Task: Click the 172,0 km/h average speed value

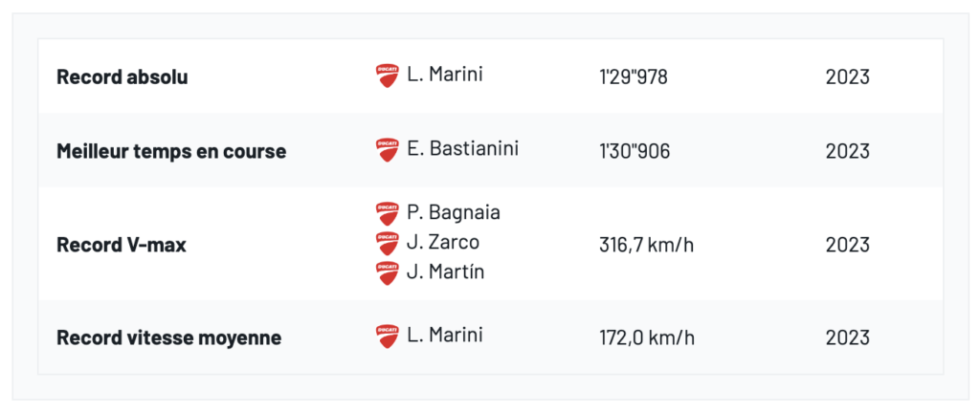Action: [647, 337]
